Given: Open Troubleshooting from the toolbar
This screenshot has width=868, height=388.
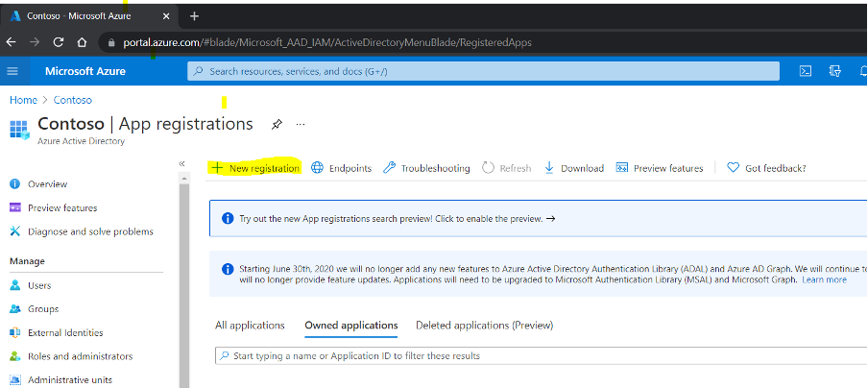Looking at the screenshot, I should (426, 168).
